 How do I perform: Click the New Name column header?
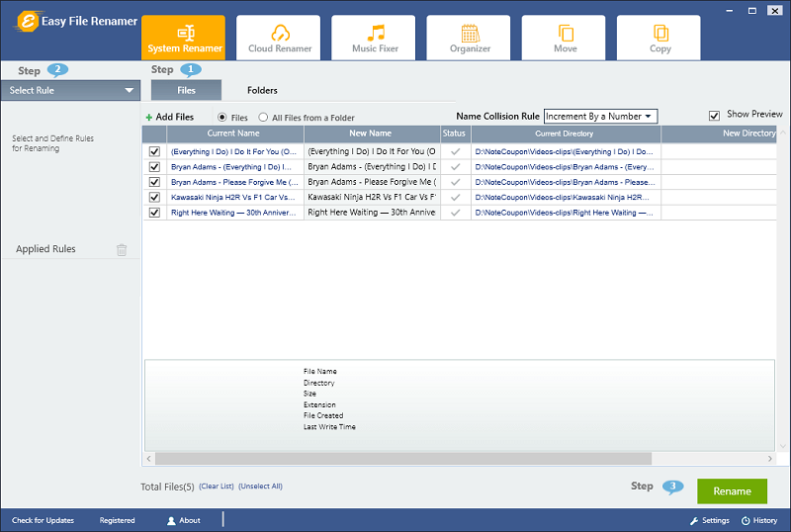[x=372, y=133]
